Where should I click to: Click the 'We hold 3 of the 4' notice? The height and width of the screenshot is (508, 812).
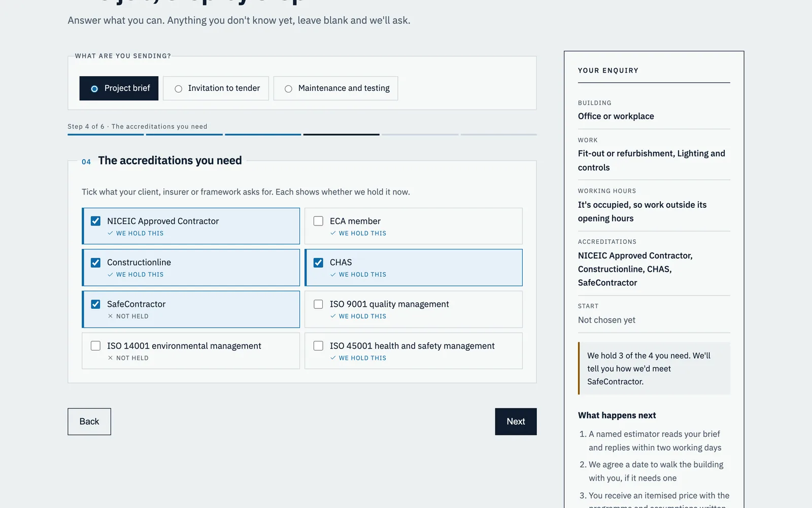[x=654, y=369]
